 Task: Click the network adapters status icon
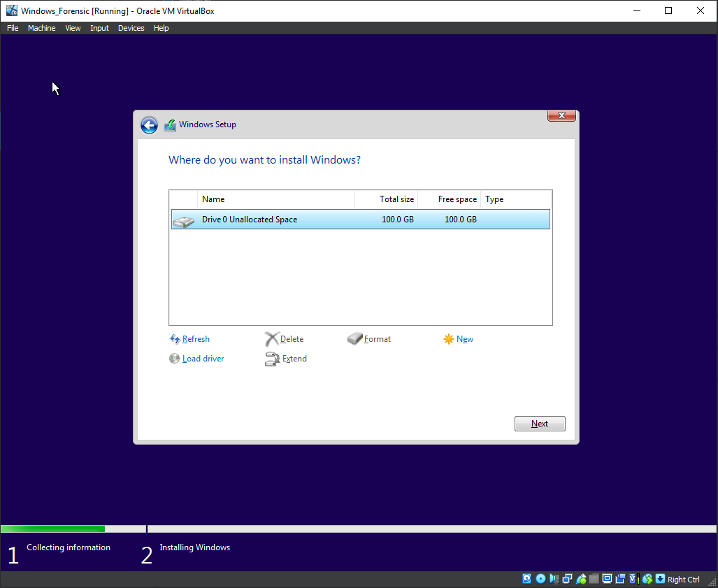tap(567, 579)
